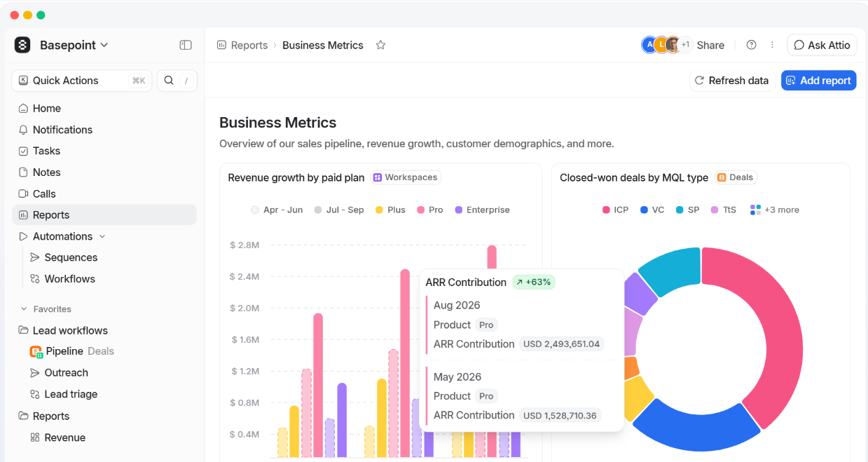Toggle the Plus legend series
The height and width of the screenshot is (462, 868).
click(390, 210)
